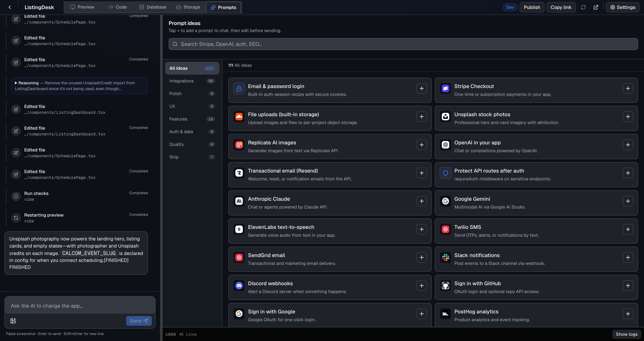644x341 pixels.
Task: Add the Email & password login prompt
Action: point(422,88)
